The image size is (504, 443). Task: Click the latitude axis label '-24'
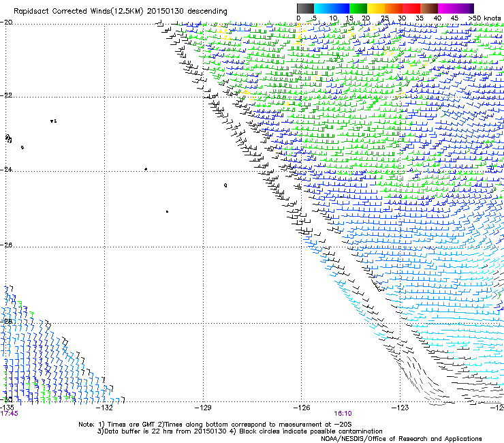[6, 170]
